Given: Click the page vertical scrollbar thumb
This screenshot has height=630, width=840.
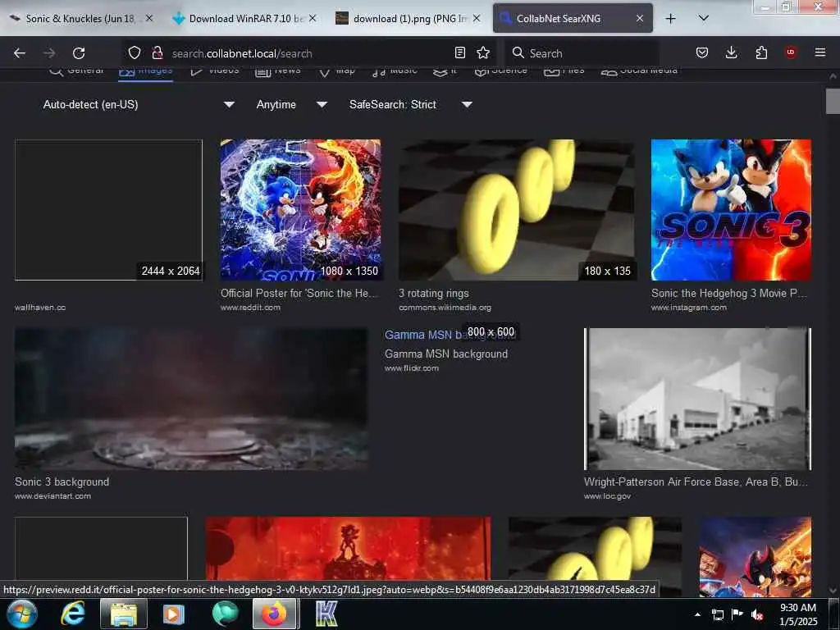Looking at the screenshot, I should click(x=833, y=102).
